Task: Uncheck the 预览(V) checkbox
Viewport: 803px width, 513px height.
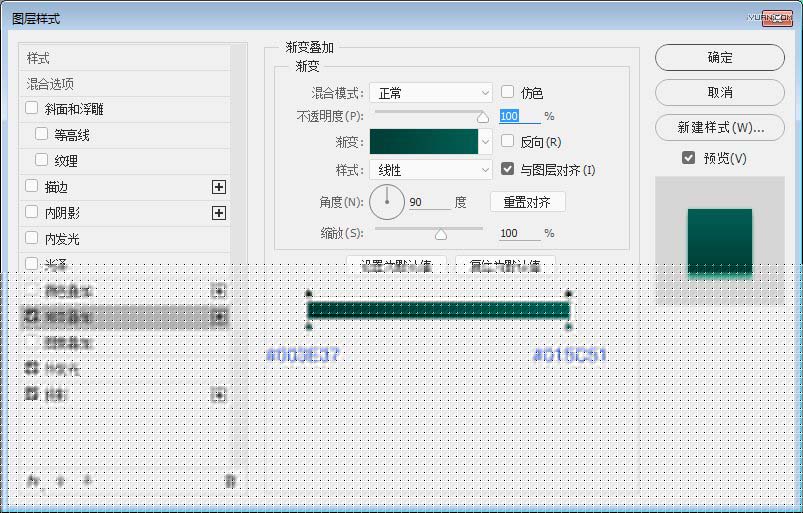Action: tap(688, 158)
